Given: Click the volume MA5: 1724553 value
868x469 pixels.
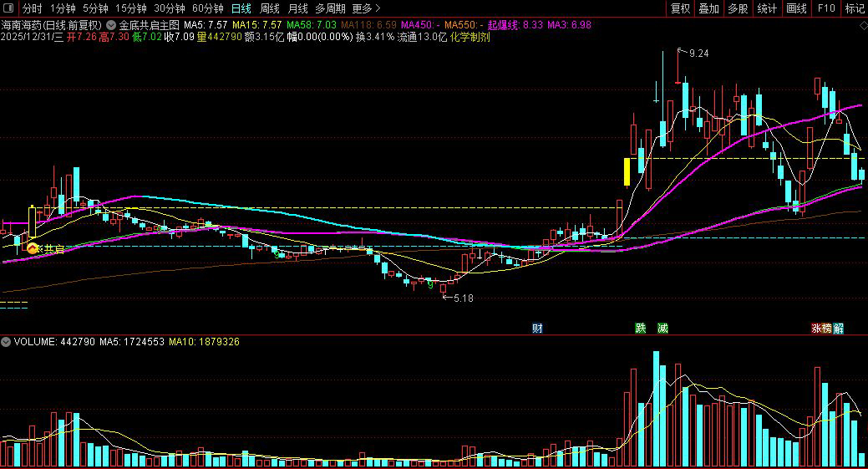Looking at the screenshot, I should (x=132, y=342).
